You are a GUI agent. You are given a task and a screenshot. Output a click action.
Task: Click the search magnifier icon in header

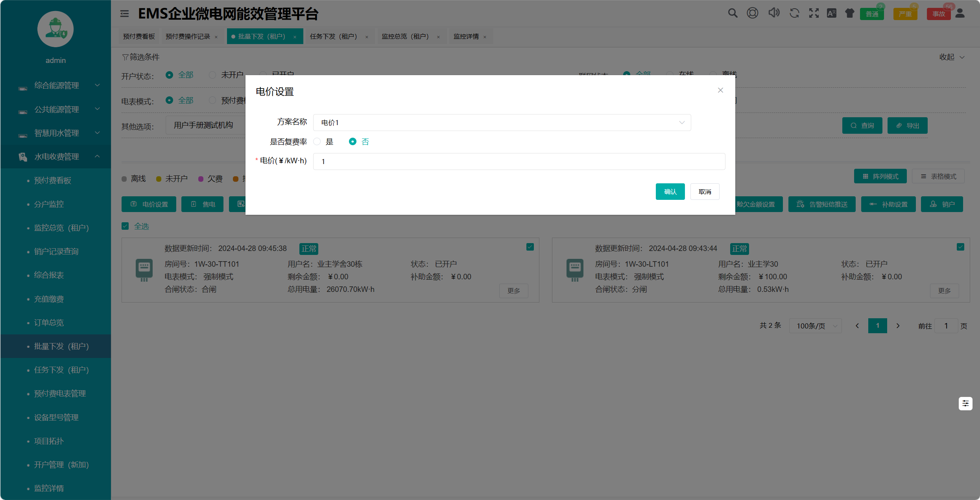click(732, 13)
